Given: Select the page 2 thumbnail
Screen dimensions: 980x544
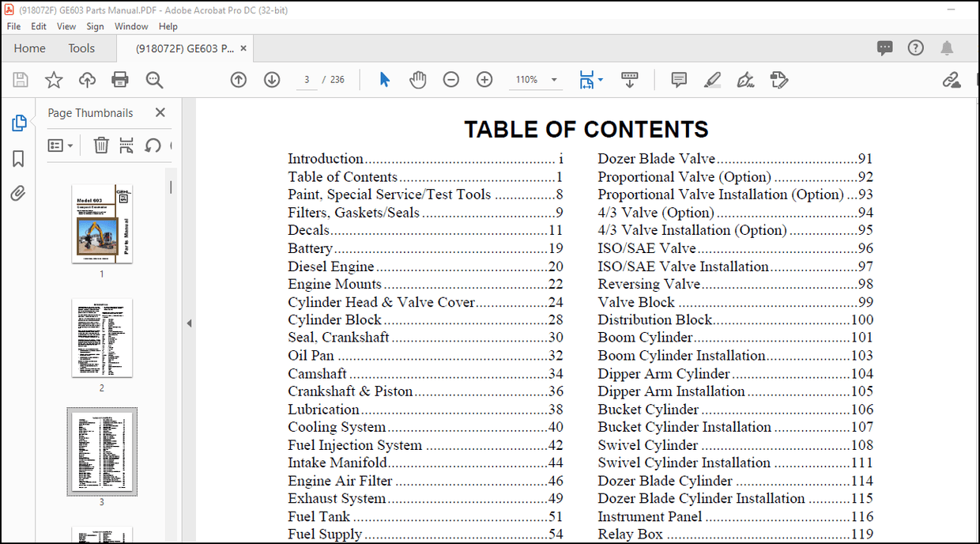Looking at the screenshot, I should tap(101, 338).
